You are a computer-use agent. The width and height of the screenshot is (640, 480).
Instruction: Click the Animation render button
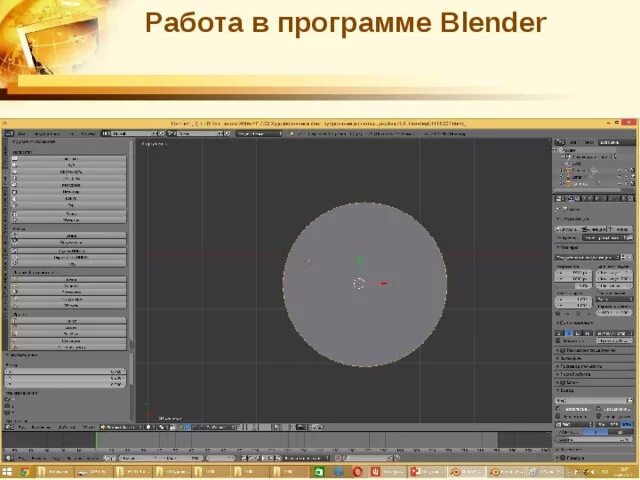point(594,229)
